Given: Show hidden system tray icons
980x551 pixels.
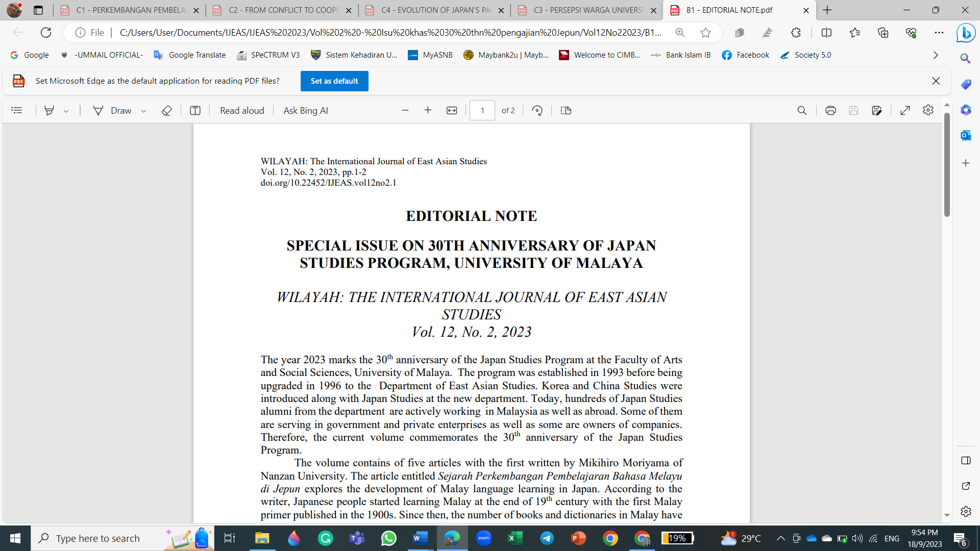Looking at the screenshot, I should (x=780, y=538).
